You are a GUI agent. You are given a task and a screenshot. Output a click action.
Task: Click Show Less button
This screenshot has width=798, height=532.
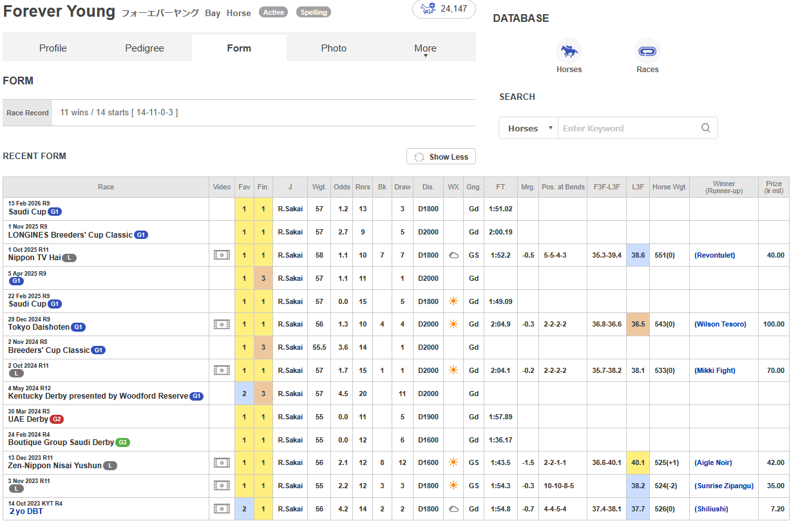click(441, 157)
